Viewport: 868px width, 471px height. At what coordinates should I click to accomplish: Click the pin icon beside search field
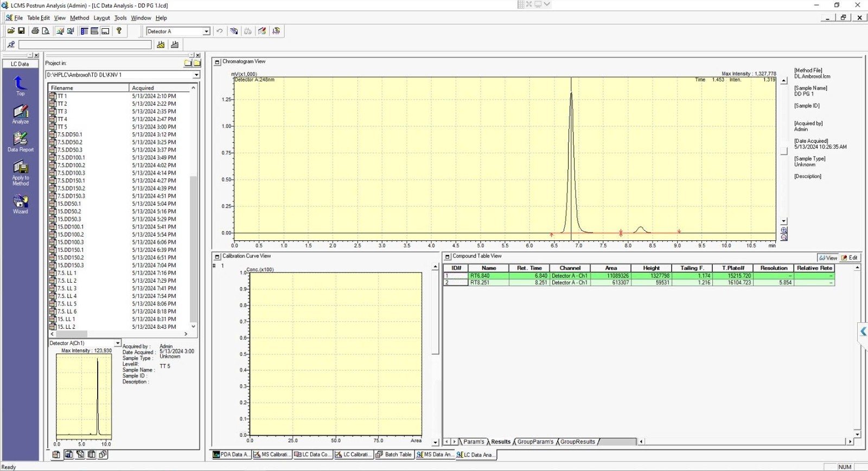(x=11, y=44)
